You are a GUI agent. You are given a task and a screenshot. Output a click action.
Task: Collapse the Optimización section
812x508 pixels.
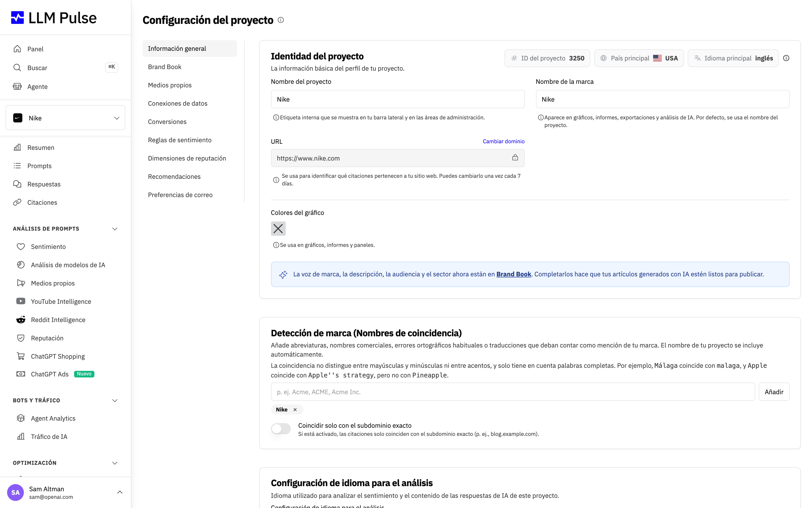point(115,463)
